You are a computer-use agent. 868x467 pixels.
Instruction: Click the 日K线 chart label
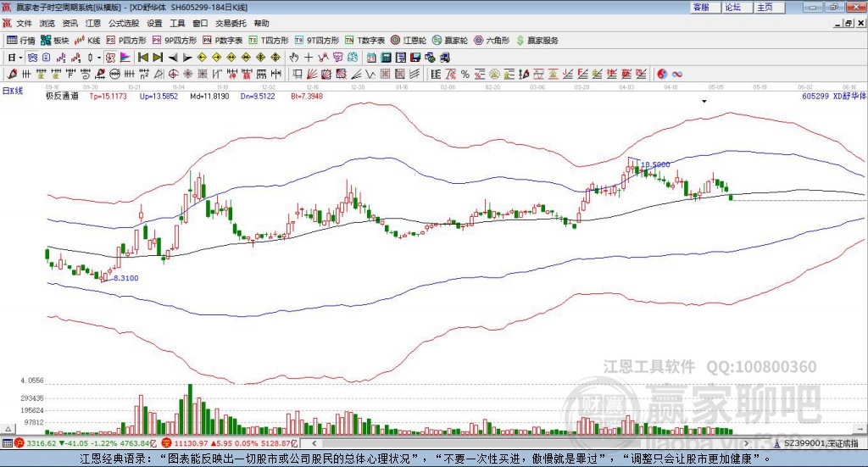[13, 91]
